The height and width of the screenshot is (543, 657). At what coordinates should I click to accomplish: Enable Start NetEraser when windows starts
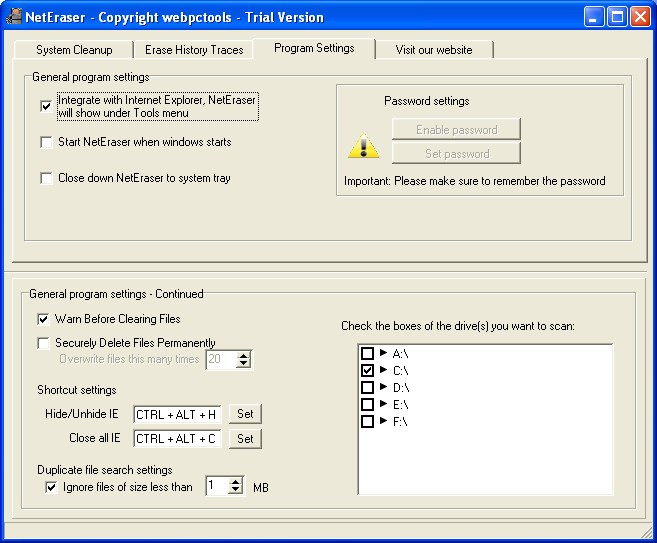tap(46, 142)
